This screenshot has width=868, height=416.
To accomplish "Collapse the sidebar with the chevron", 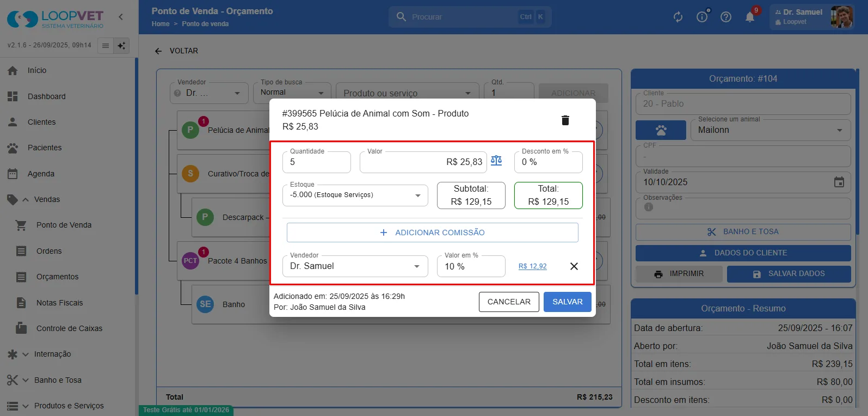I will point(121,17).
